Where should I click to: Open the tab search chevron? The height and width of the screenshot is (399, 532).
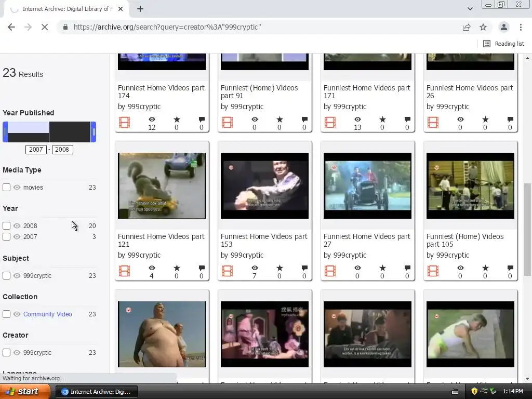(470, 9)
